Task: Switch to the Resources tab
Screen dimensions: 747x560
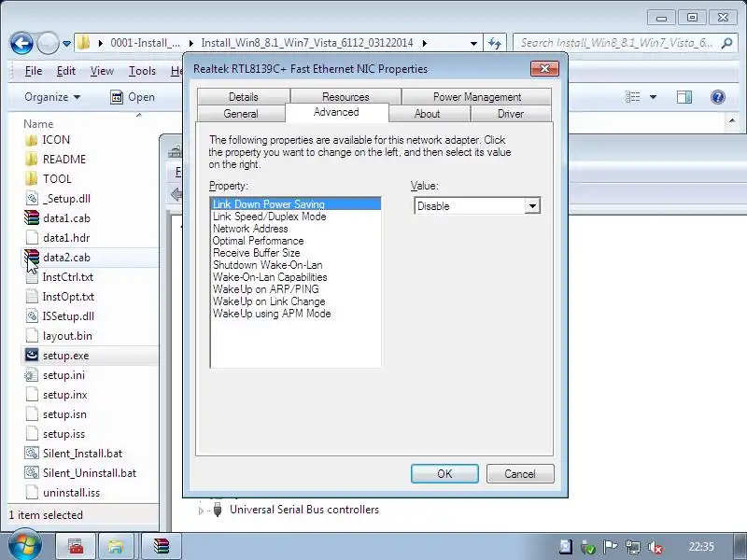Action: 345,97
